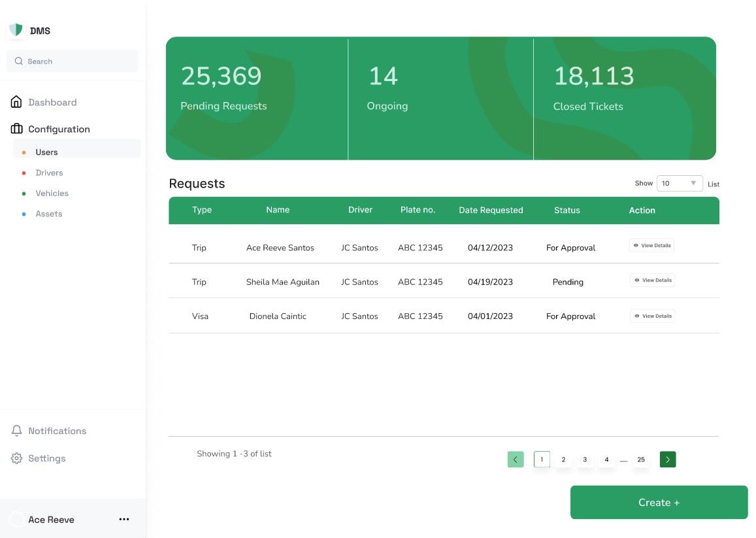Open Notifications bell icon
The image size is (756, 538).
(x=16, y=431)
